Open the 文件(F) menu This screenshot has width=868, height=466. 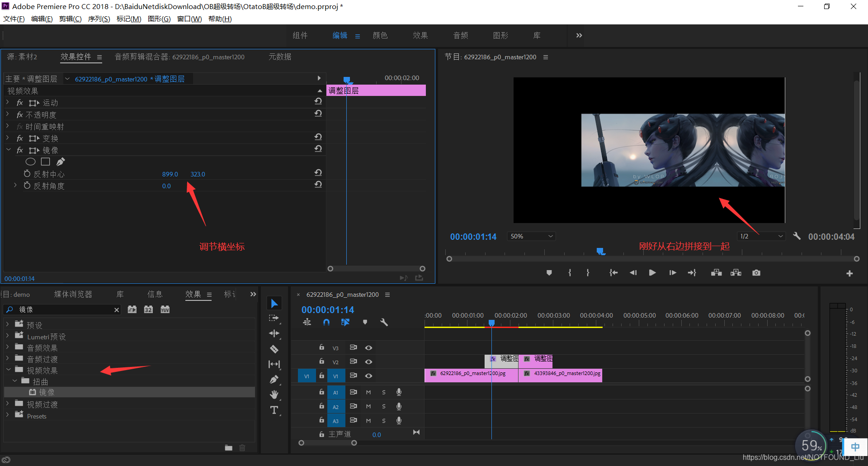pos(14,19)
